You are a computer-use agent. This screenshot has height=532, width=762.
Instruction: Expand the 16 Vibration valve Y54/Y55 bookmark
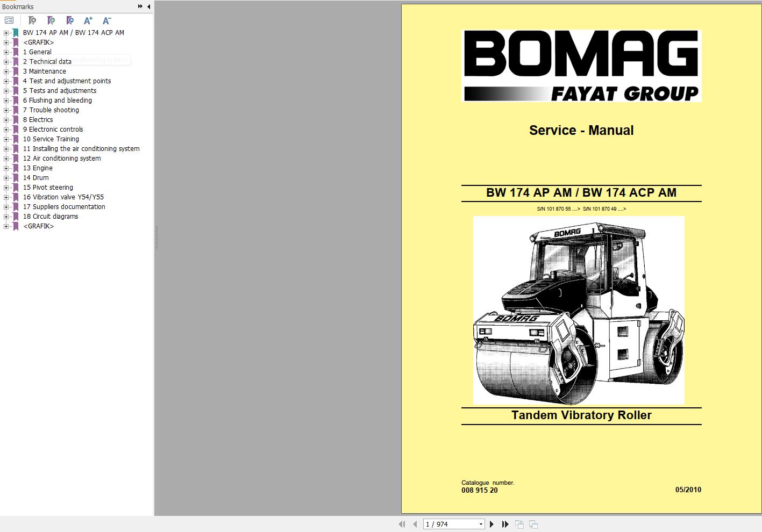click(6, 197)
